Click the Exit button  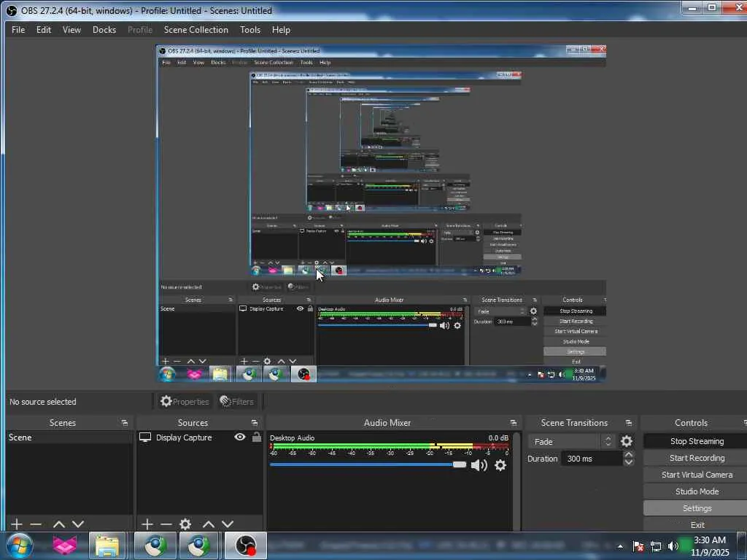click(697, 525)
